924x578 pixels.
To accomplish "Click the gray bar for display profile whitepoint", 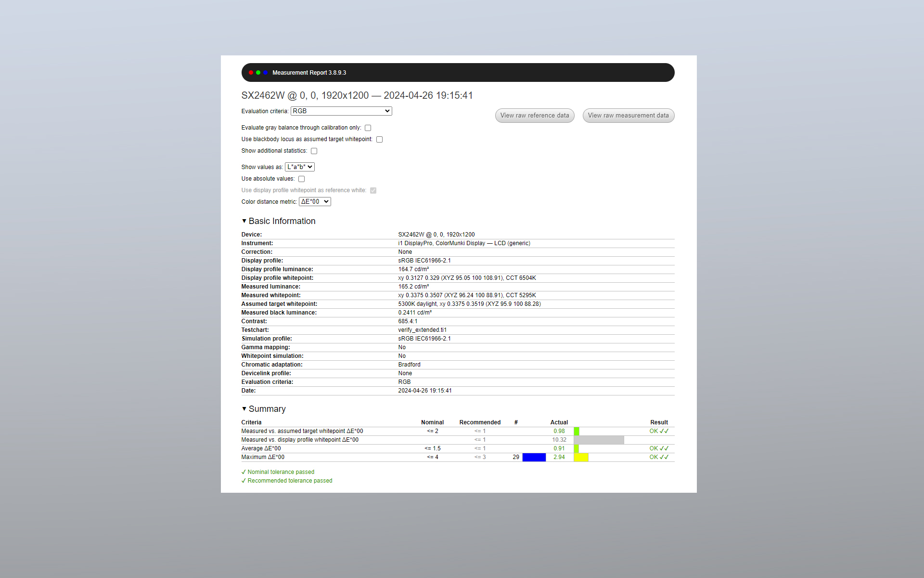I will pos(599,440).
